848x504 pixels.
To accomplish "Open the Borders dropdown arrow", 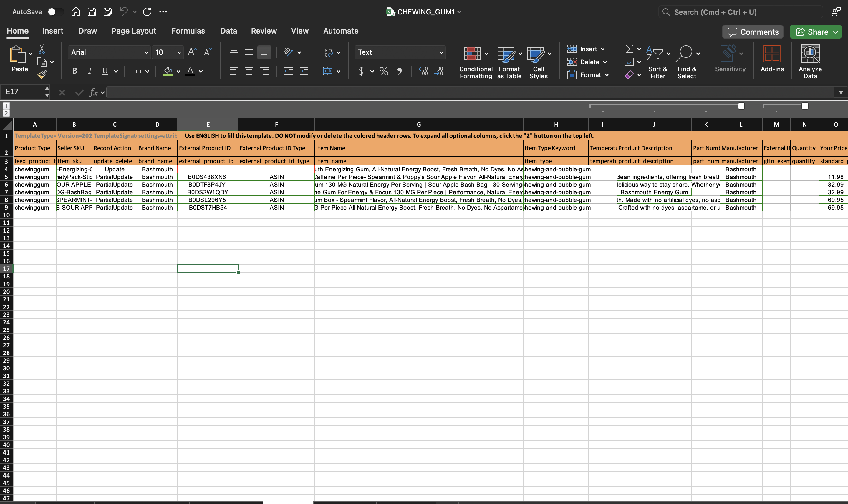I will click(x=147, y=71).
